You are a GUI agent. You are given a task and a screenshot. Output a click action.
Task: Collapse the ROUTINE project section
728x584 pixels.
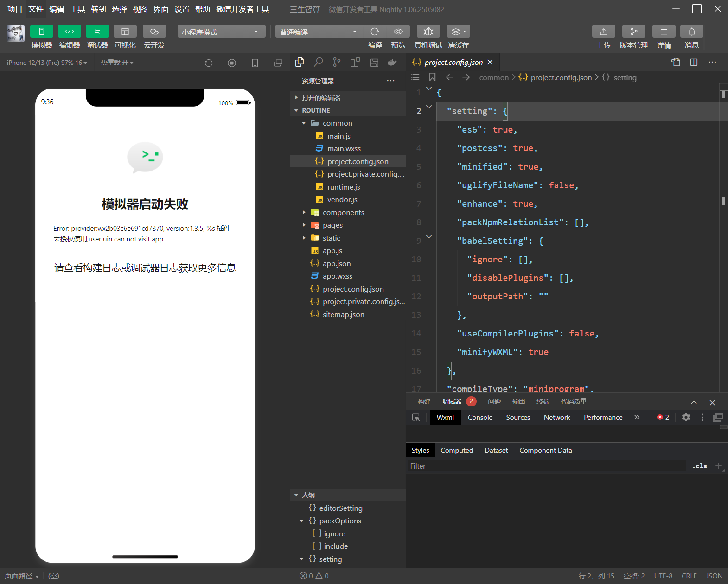348,110
